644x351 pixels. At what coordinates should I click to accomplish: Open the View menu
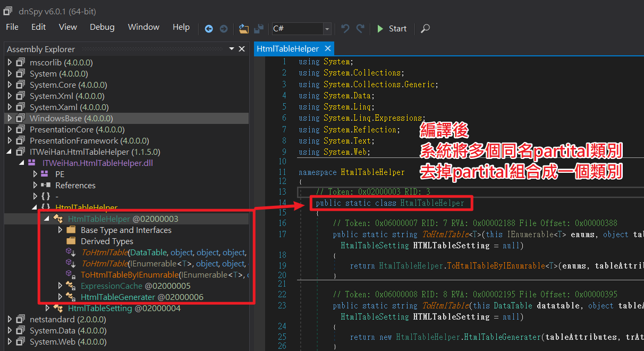point(68,27)
